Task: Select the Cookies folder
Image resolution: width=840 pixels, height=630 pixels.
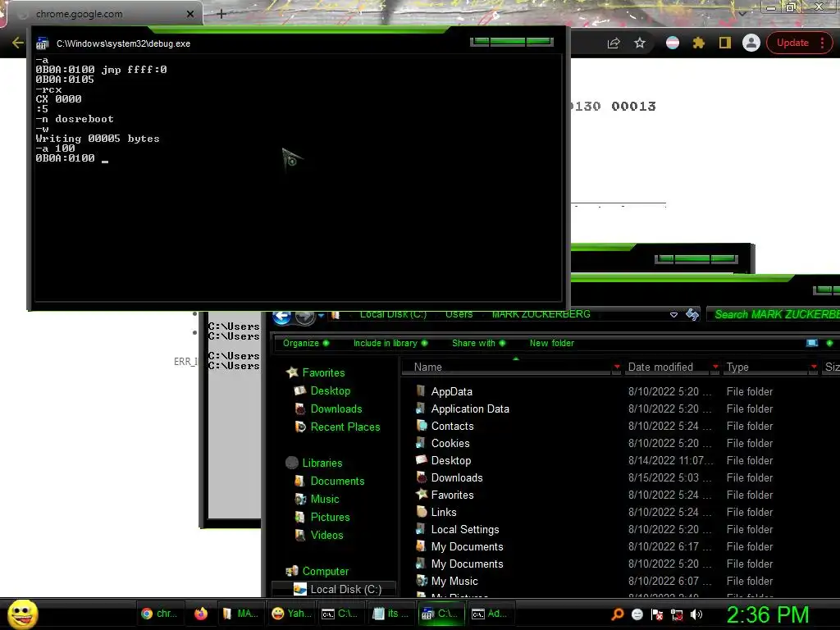Action: point(450,443)
